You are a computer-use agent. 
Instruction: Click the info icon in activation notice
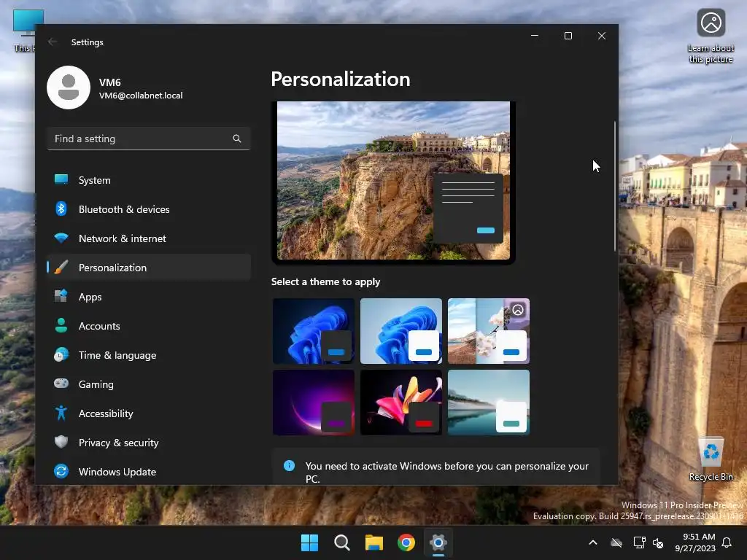[289, 466]
